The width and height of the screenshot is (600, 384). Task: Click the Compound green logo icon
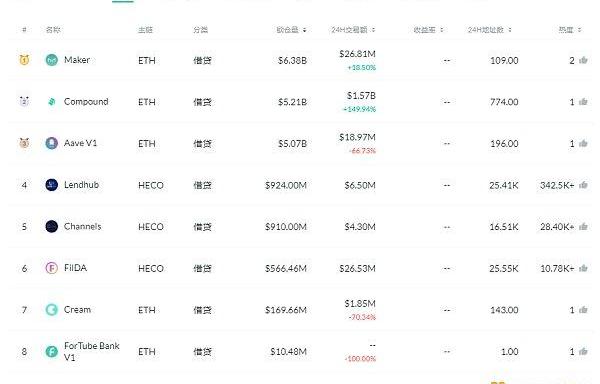[52, 102]
